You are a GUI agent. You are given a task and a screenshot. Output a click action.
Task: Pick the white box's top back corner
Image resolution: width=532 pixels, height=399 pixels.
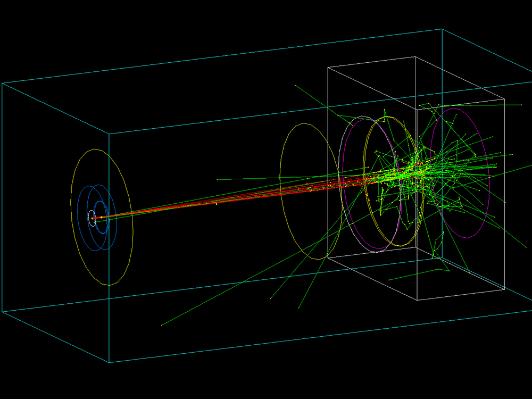(415, 57)
